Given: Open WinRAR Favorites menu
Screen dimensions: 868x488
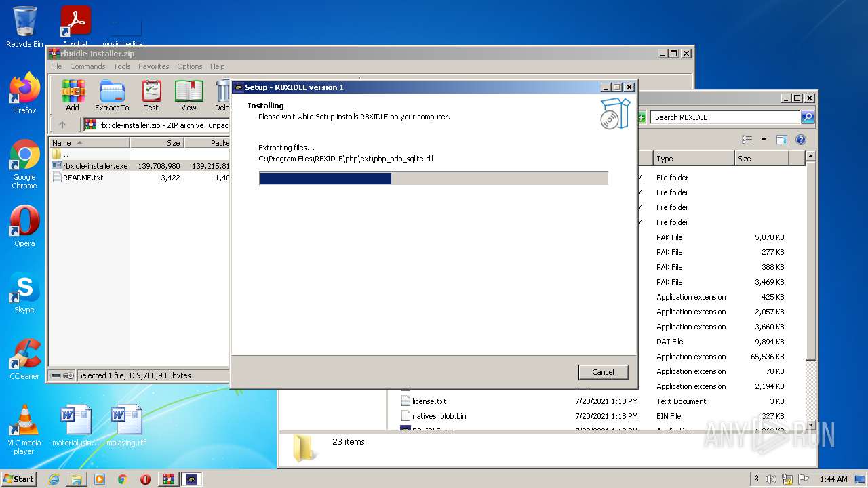Looking at the screenshot, I should click(154, 66).
